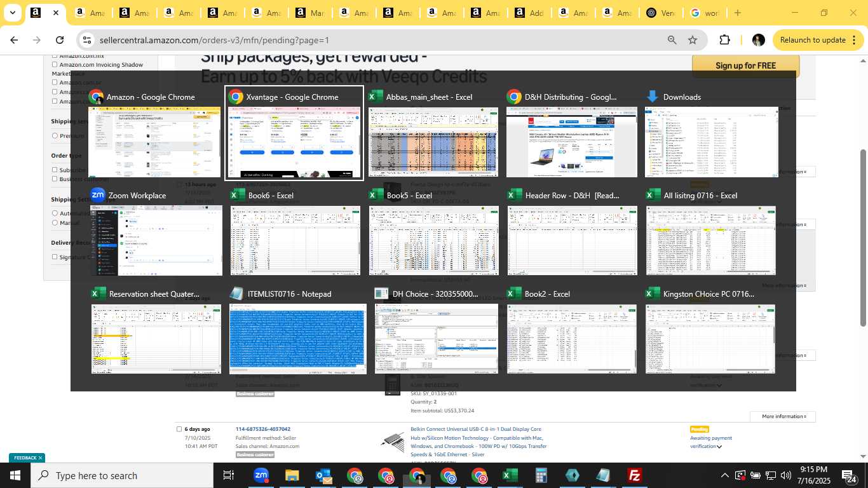
Task: Open the Chrome profile avatar
Action: (758, 40)
